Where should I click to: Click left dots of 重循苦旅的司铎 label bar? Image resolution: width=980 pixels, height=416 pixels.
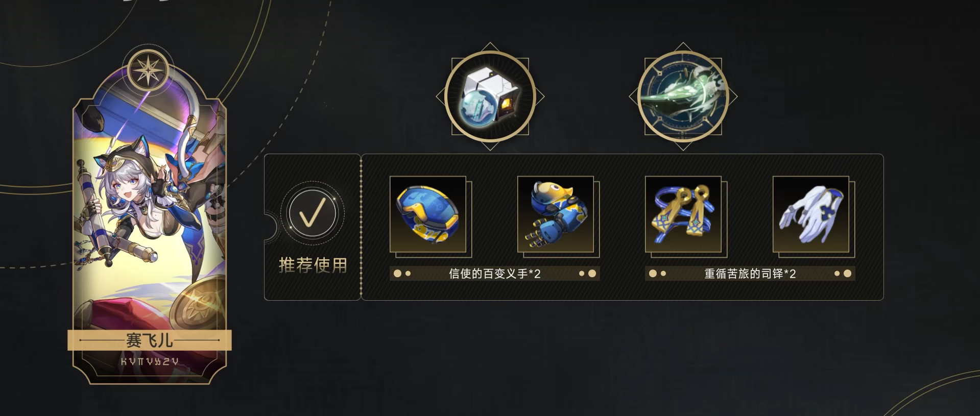coord(658,274)
